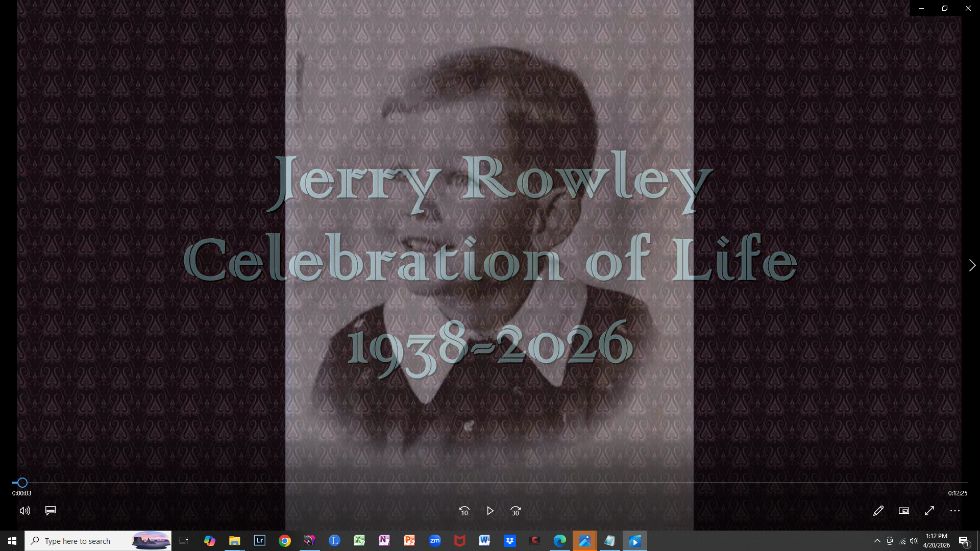Open the pencil edit options

[x=878, y=511]
